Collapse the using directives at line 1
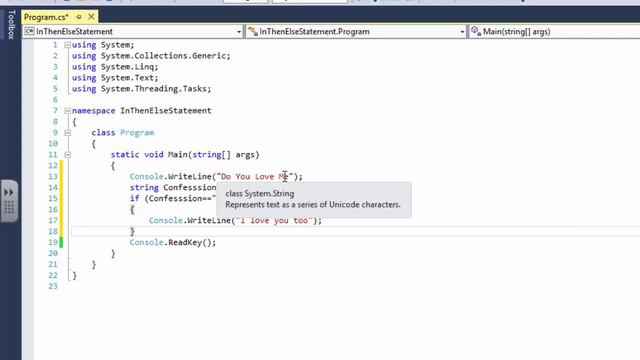640x360 pixels. 67,45
